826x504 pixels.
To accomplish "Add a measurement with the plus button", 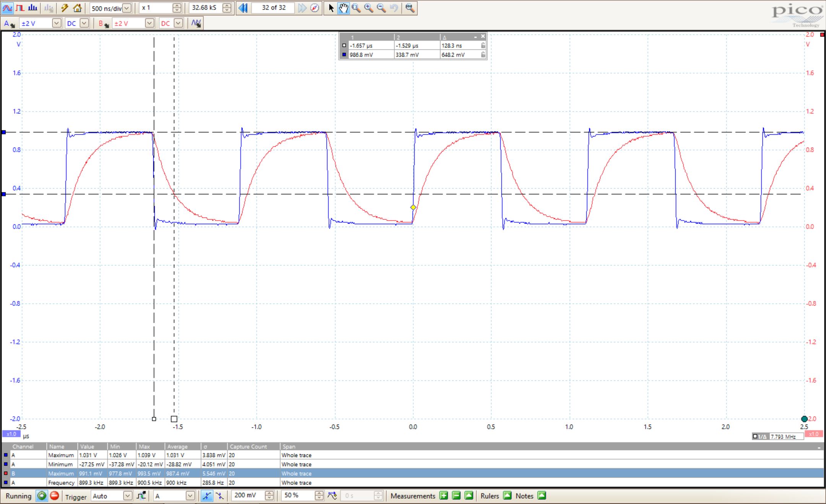I will pyautogui.click(x=444, y=496).
